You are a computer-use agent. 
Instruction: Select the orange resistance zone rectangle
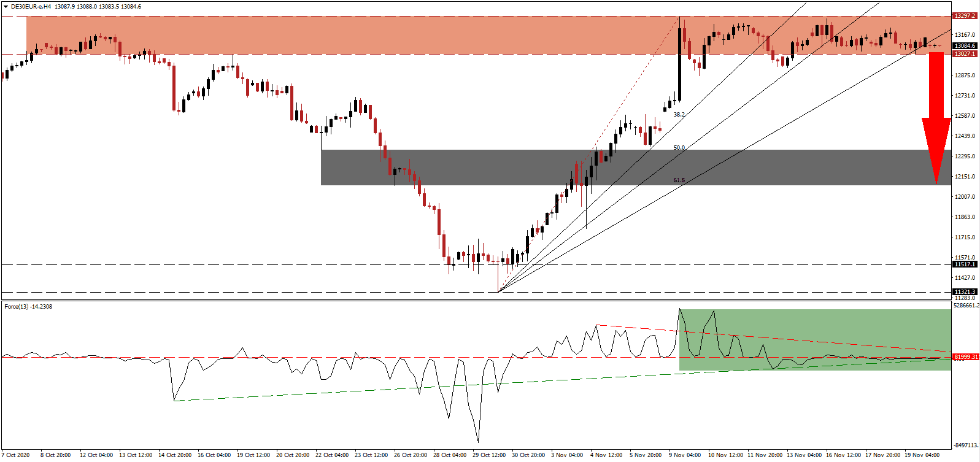point(488,35)
